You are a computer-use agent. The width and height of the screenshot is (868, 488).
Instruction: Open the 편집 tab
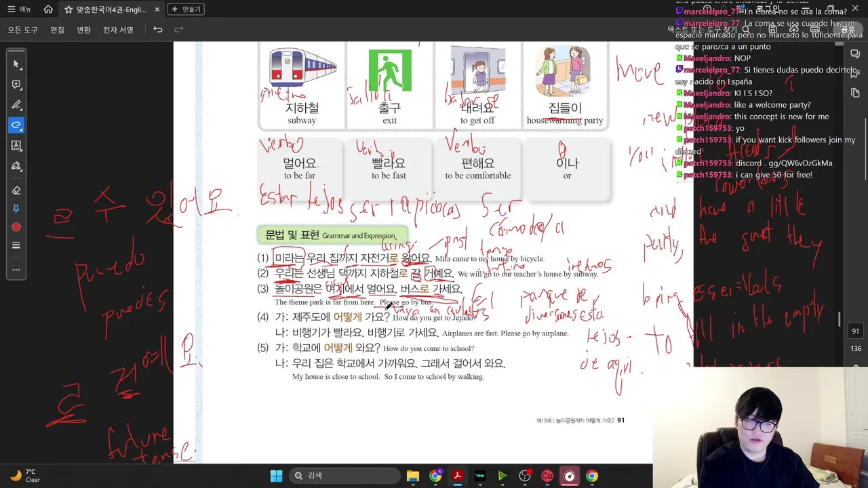click(x=58, y=30)
